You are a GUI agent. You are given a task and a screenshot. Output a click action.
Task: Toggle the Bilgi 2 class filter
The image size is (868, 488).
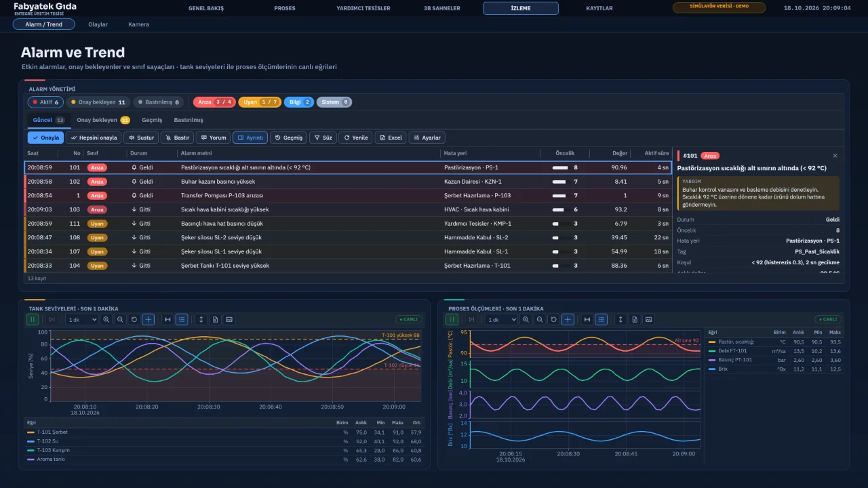pyautogui.click(x=299, y=102)
